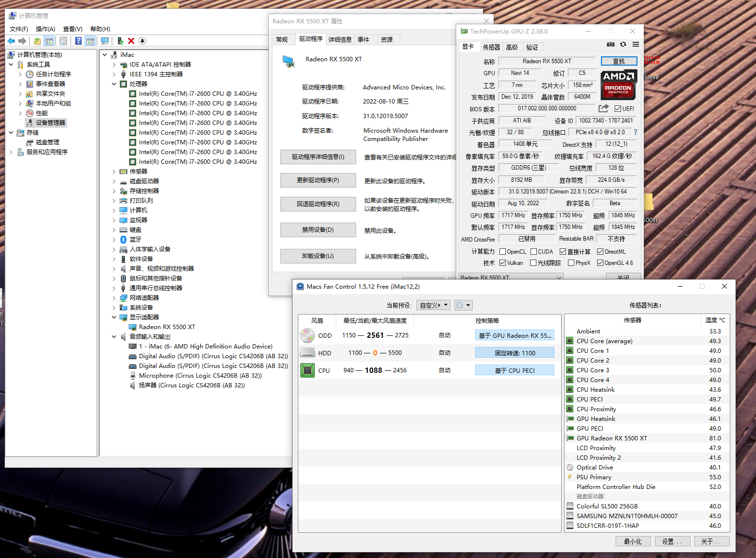Click the 查找 lookup button in GPU-Z
This screenshot has height=558, width=756.
[x=619, y=61]
